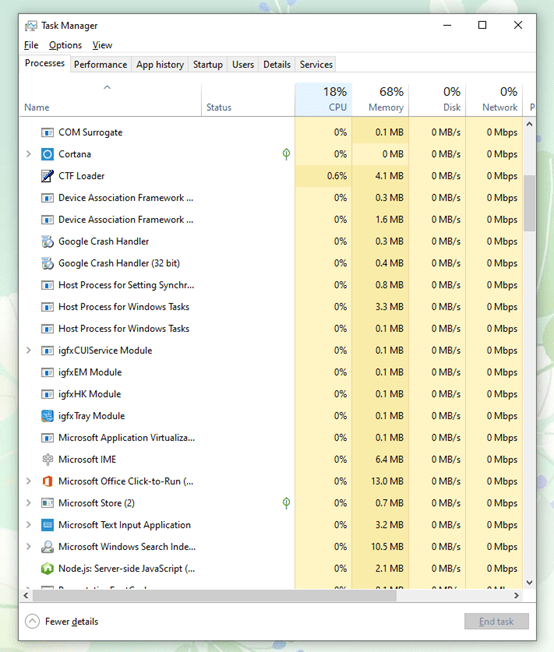The height and width of the screenshot is (652, 554).
Task: Sort by the Status column header
Action: click(x=248, y=100)
